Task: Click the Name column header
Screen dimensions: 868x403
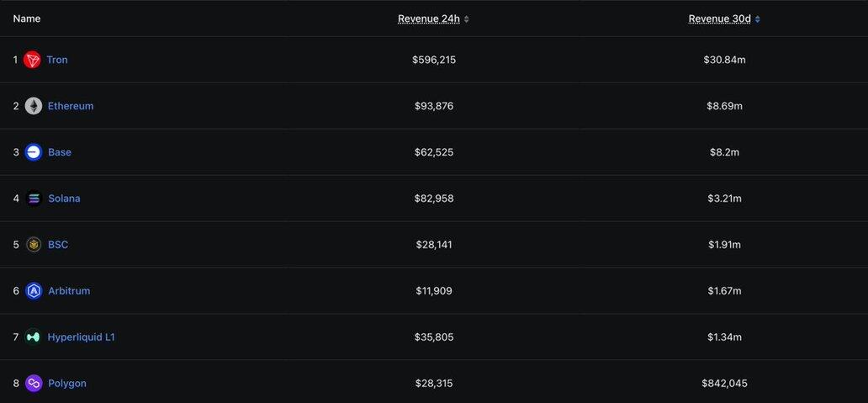Action: click(x=27, y=19)
